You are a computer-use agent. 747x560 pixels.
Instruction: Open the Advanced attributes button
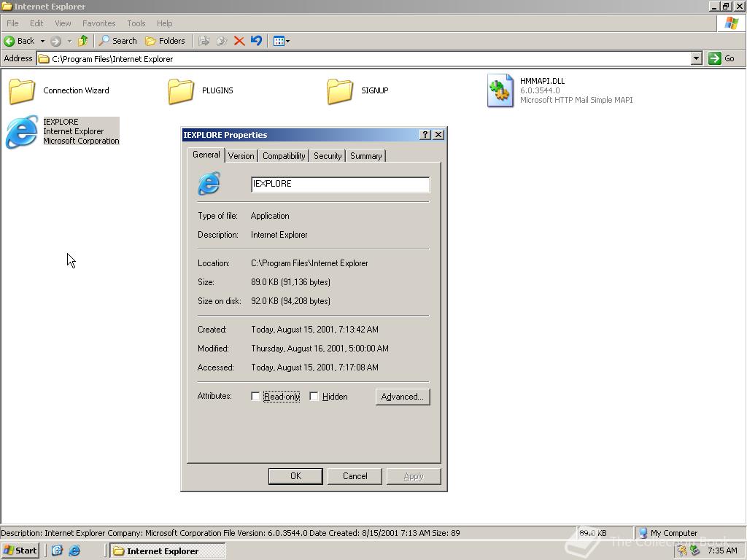403,397
